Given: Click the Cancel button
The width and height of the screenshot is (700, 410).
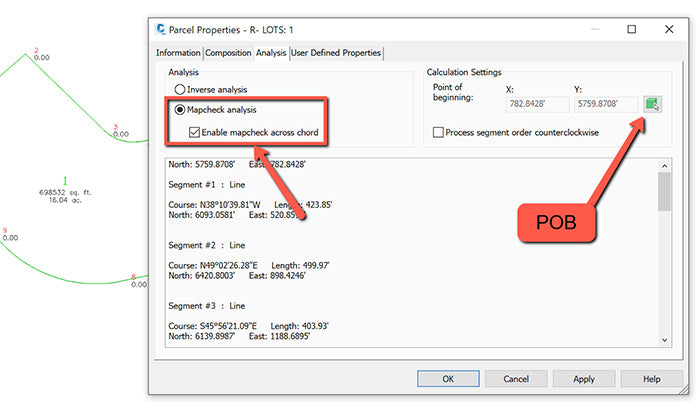Looking at the screenshot, I should point(516,379).
